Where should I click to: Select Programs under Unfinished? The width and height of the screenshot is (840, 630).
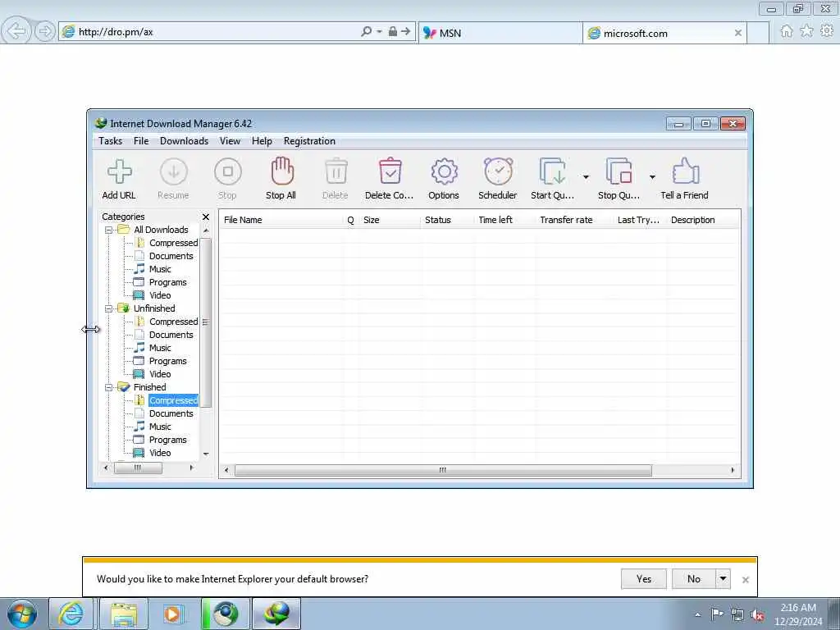[x=167, y=361]
